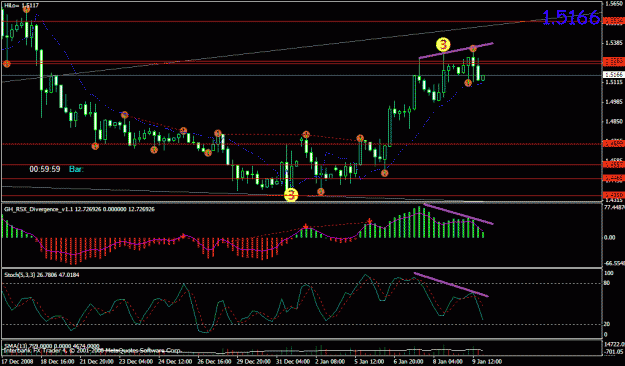Click the 1.4985 price axis label

pos(614,102)
